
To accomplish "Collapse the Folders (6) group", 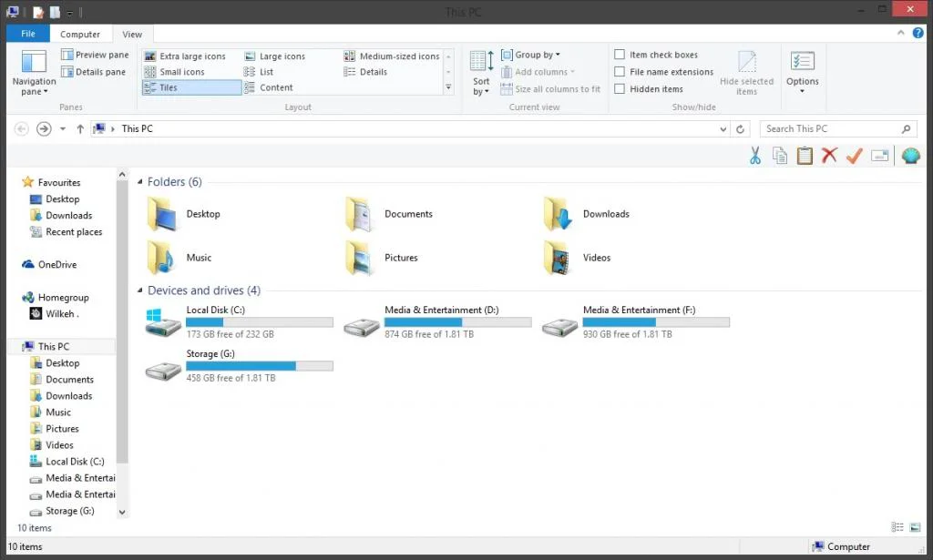I will [x=139, y=182].
